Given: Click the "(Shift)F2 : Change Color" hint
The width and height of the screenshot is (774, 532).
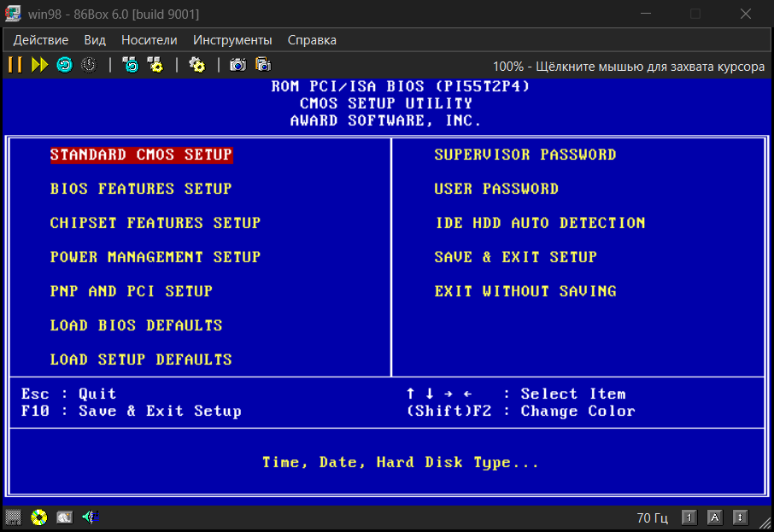Looking at the screenshot, I should [521, 411].
